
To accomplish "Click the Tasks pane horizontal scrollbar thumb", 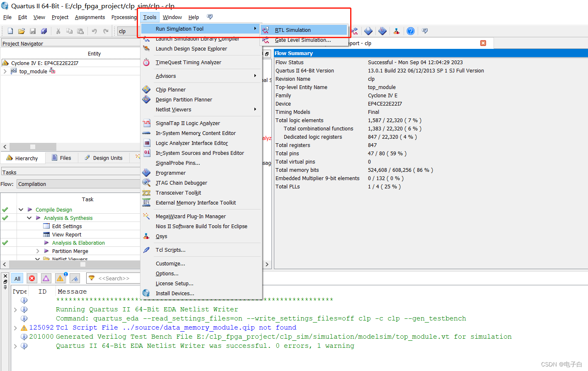I will (x=83, y=264).
